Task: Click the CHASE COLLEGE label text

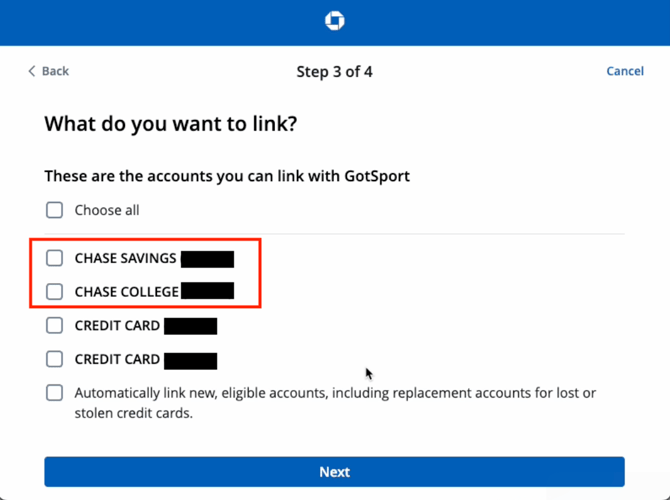Action: [x=127, y=292]
